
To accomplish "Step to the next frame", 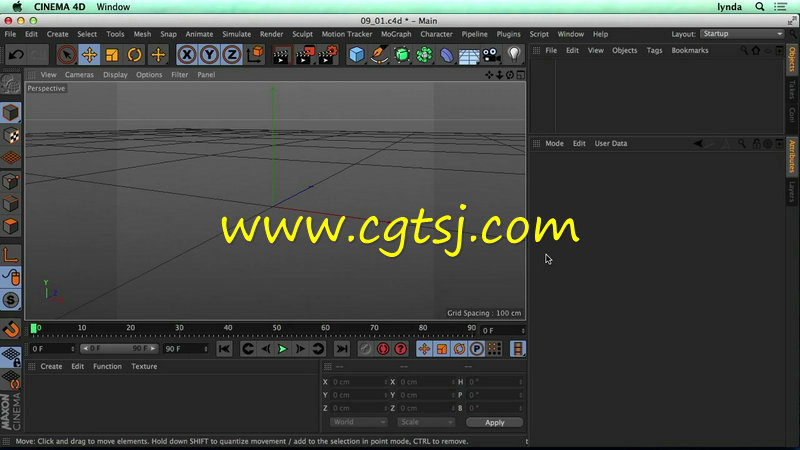I will point(300,349).
